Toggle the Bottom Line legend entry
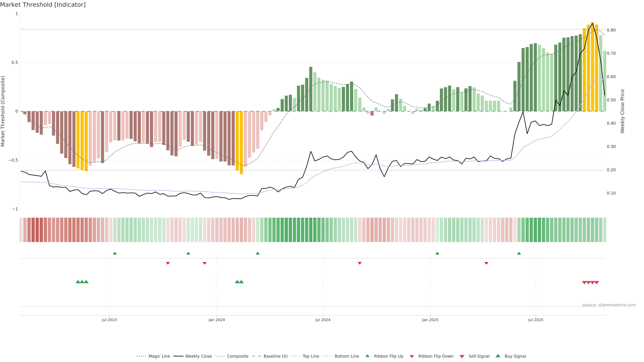Screen dimensions: 644x362 346,356
